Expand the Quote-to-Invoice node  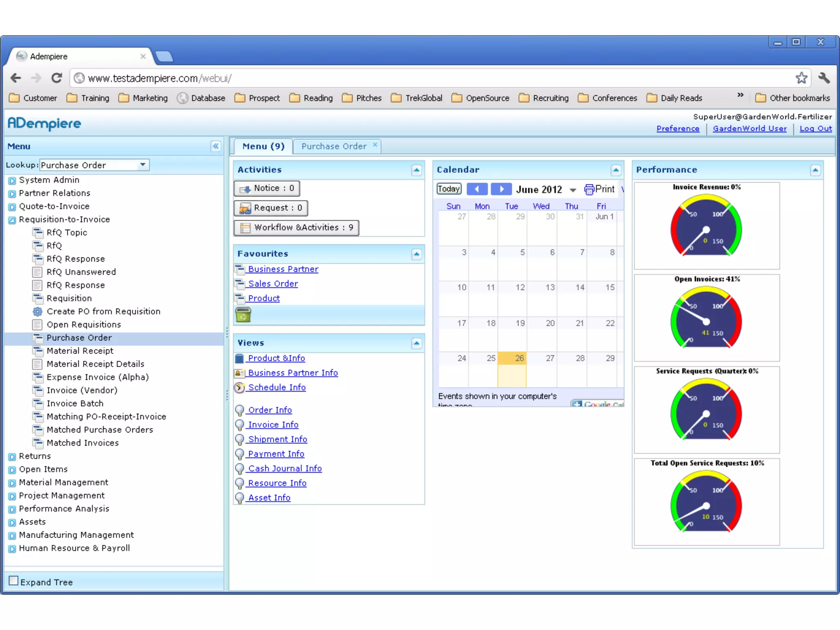point(12,207)
